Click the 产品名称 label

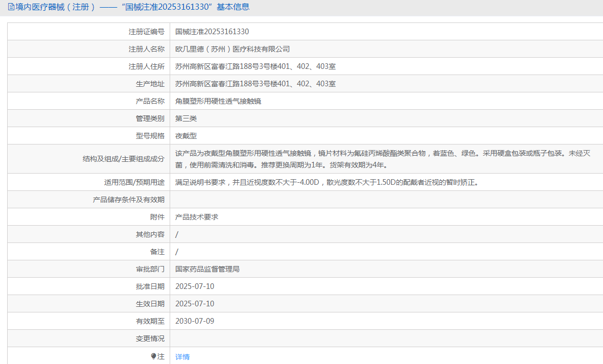click(x=150, y=101)
